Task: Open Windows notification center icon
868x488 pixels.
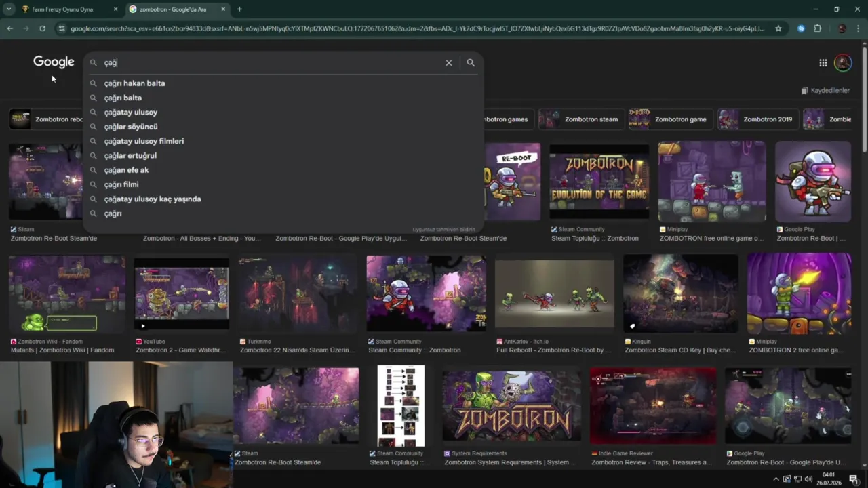Action: click(x=853, y=479)
